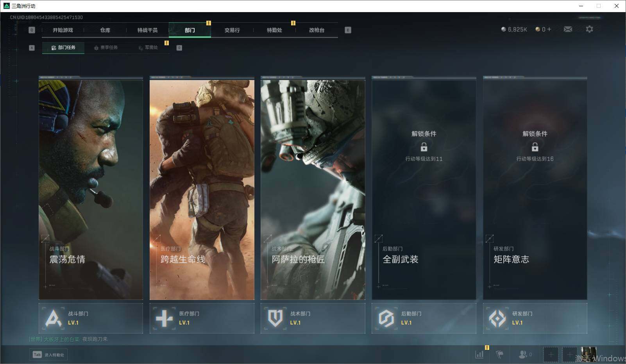Click the E key hint icon
The height and width of the screenshot is (364, 626).
click(x=348, y=30)
